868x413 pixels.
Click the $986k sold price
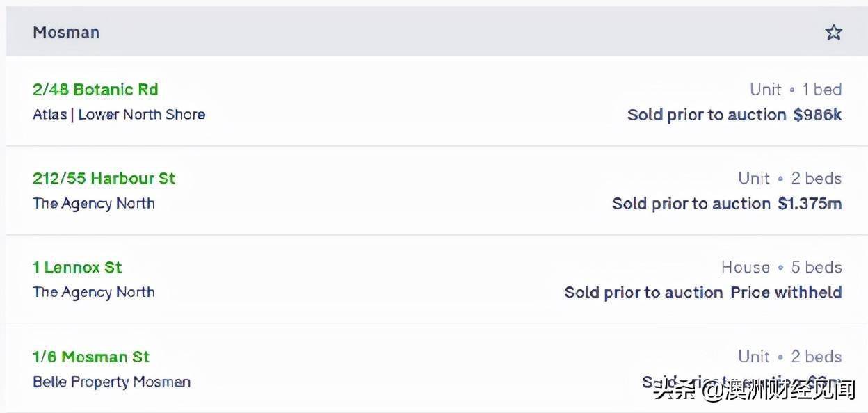(x=817, y=115)
